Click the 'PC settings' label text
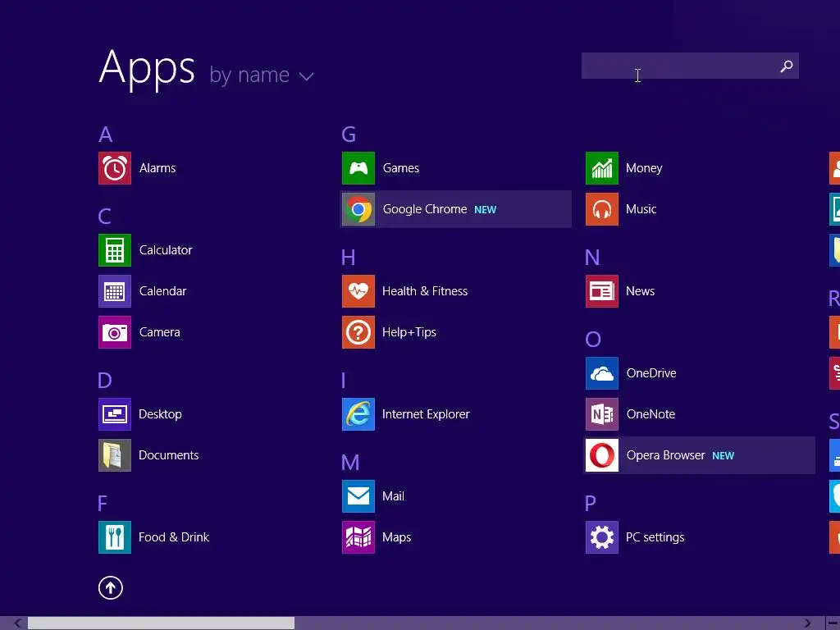This screenshot has width=840, height=630. (655, 537)
